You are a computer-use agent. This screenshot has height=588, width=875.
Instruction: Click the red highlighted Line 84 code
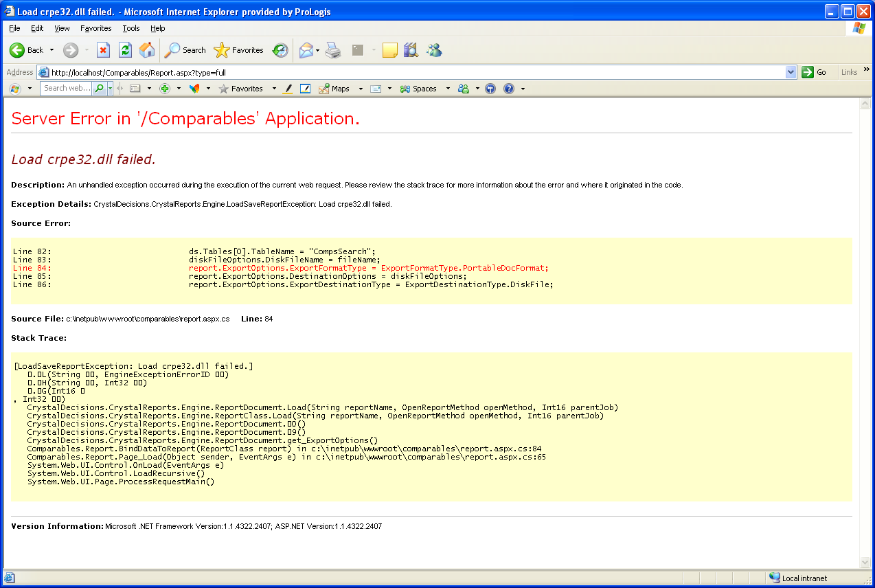(x=281, y=268)
